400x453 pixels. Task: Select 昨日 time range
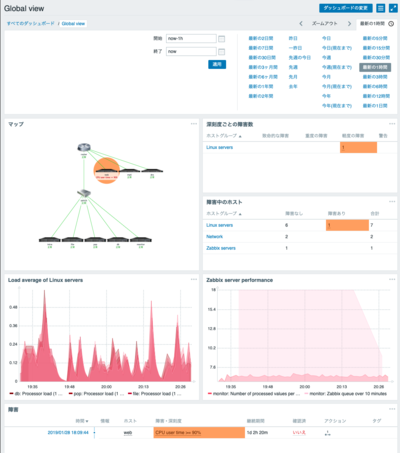(x=293, y=38)
